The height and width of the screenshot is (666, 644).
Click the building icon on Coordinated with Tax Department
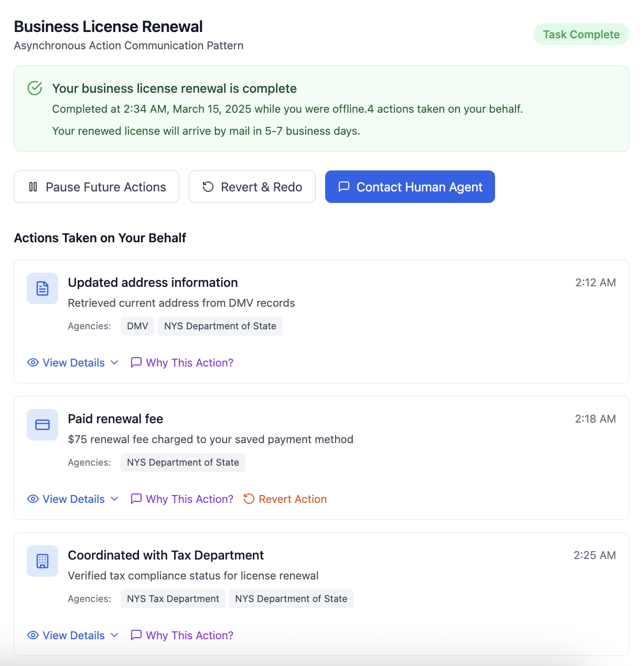(x=42, y=561)
